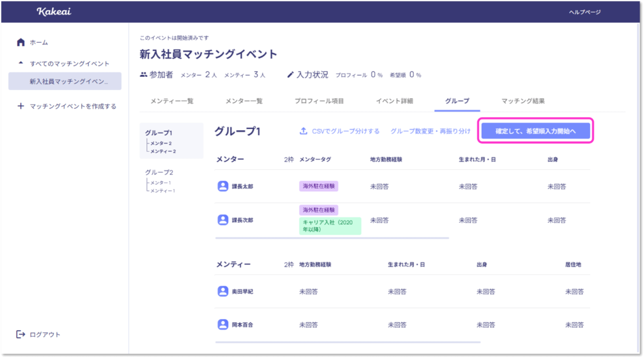Select 新入社員マッチングイベン.. in sidebar
The width and height of the screenshot is (644, 358).
[69, 82]
